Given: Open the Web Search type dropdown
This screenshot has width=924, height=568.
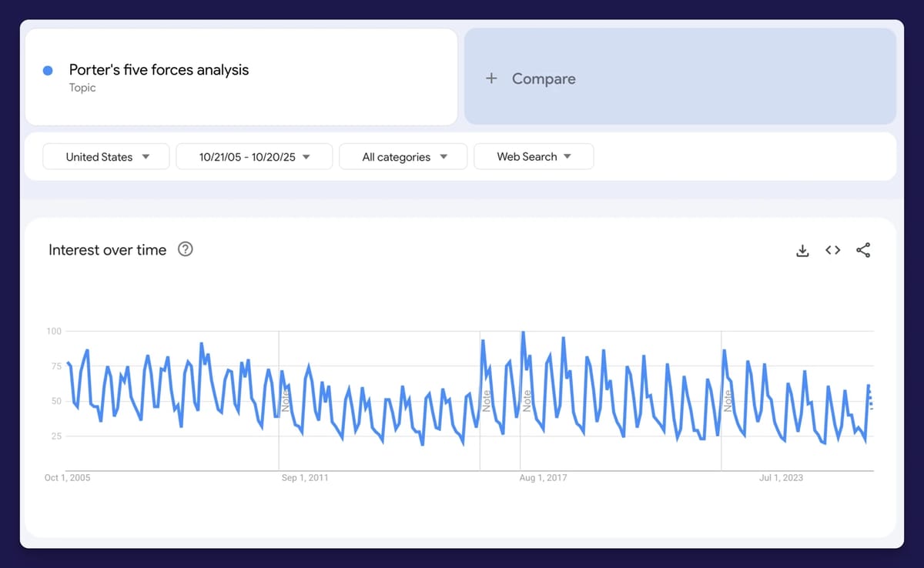Looking at the screenshot, I should click(x=534, y=156).
